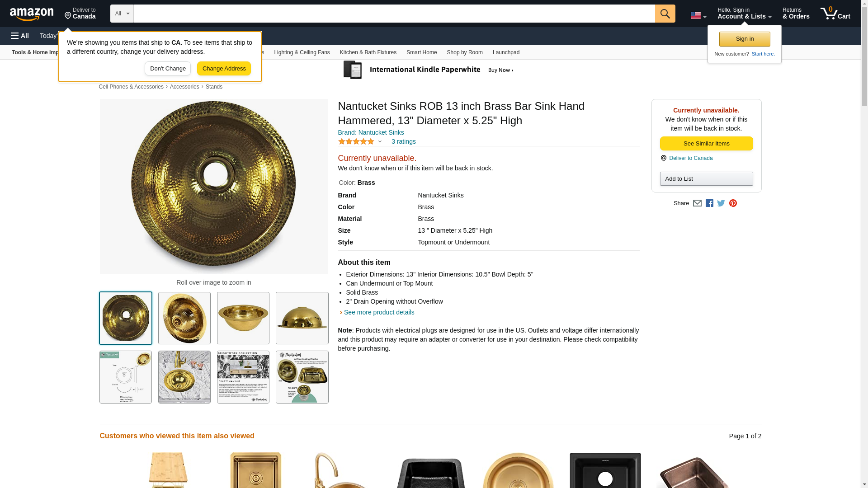Click the magnifying glass search button

pyautogui.click(x=665, y=14)
